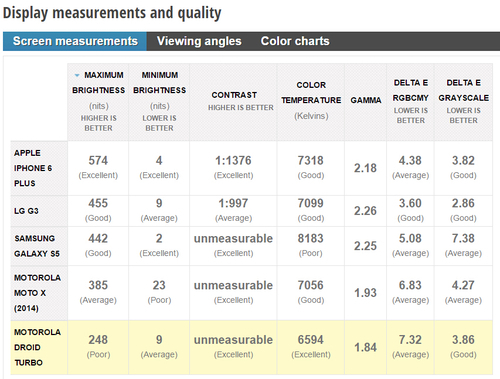Click the 1.84 gamma value

coord(365,348)
